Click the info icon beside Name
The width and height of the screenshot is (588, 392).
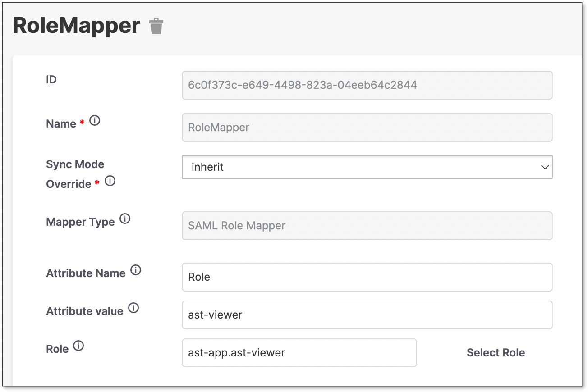point(95,121)
